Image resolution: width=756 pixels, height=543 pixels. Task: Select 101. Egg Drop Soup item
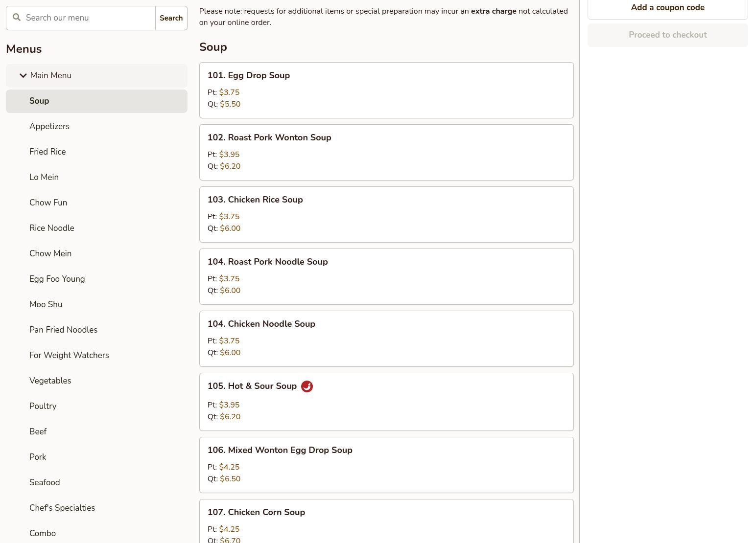[386, 90]
